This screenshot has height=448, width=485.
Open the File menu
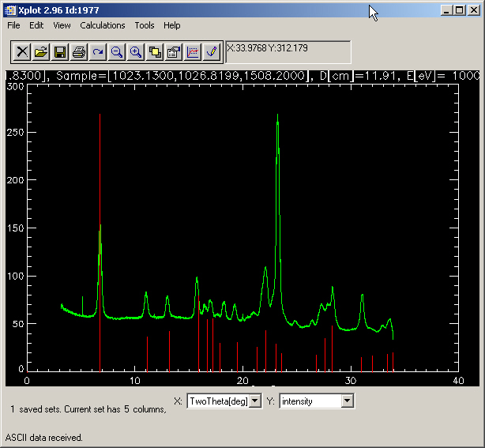click(x=14, y=25)
